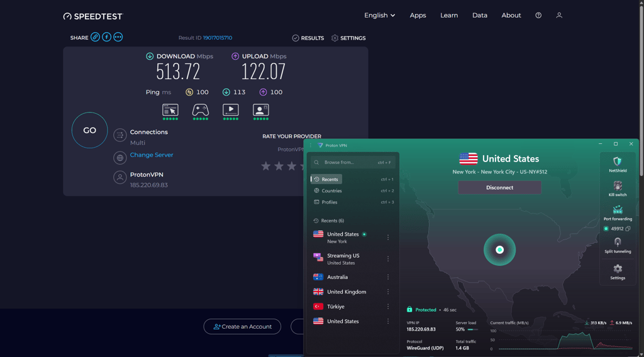Open options menu for Australia recent

[387, 277]
